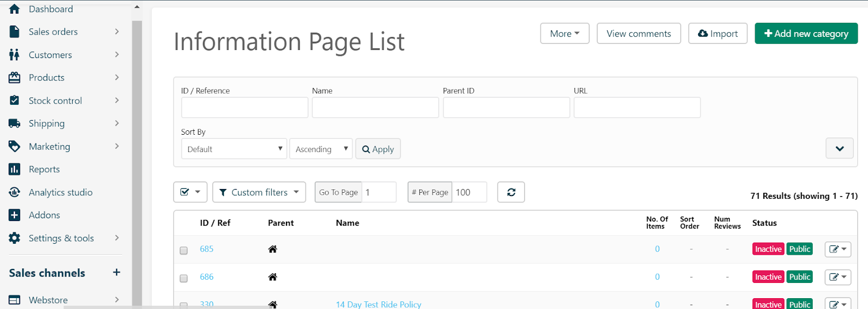Open the bulk select checkbox dropdown
868x309 pixels.
pyautogui.click(x=190, y=192)
